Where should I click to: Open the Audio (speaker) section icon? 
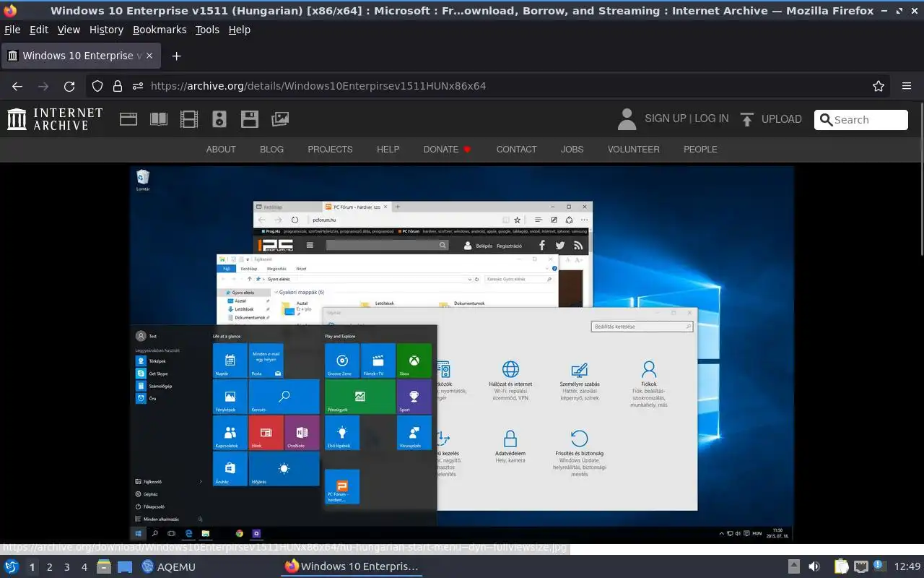pos(219,119)
